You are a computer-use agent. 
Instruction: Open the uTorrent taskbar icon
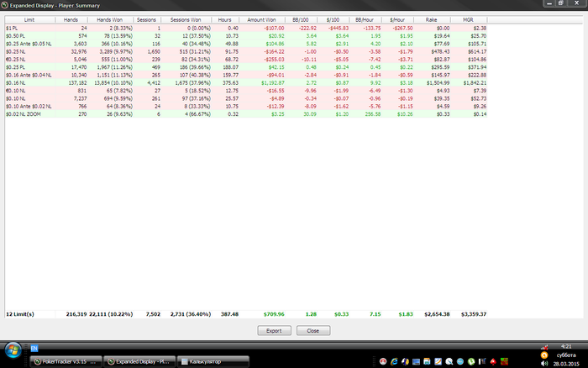pos(471,361)
